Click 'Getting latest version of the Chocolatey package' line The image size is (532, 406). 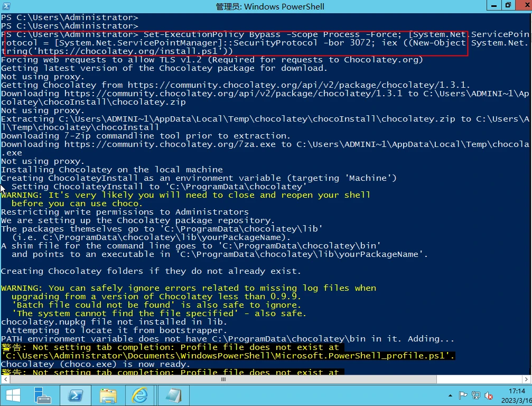[164, 68]
